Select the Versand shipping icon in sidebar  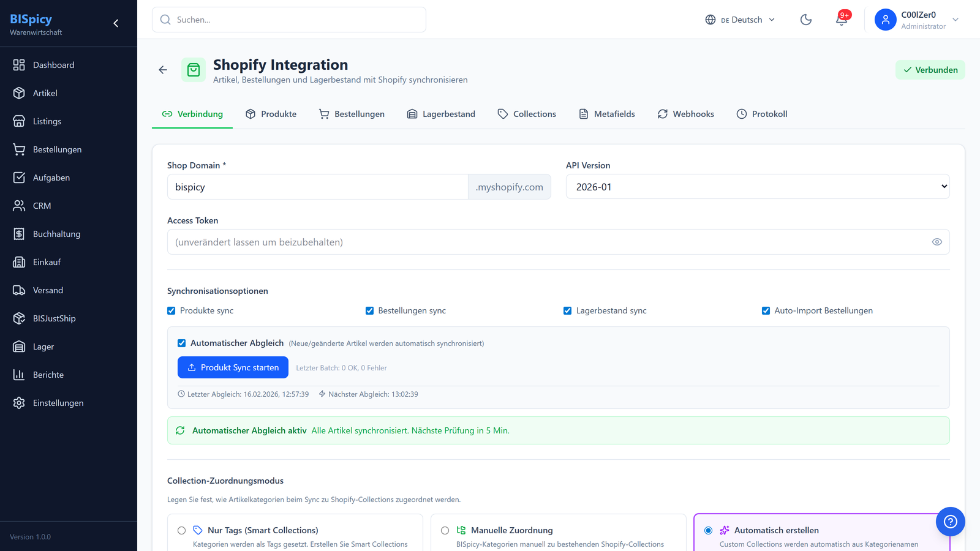click(x=18, y=290)
